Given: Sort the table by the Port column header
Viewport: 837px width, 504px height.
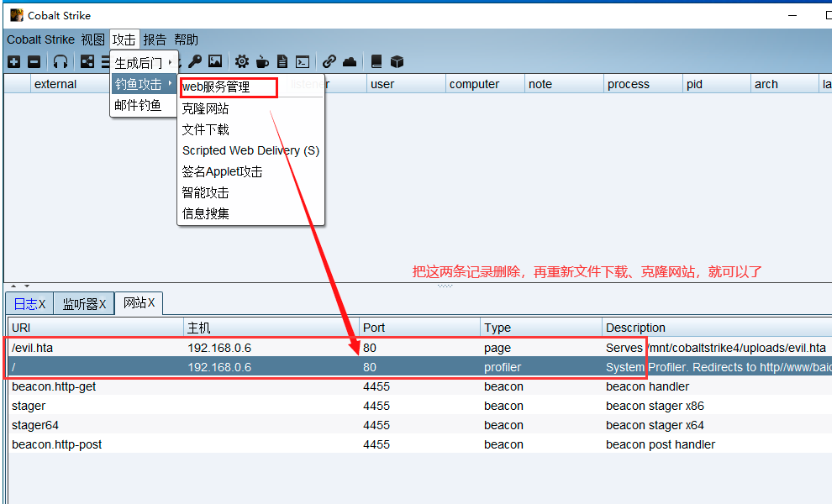Looking at the screenshot, I should (418, 328).
